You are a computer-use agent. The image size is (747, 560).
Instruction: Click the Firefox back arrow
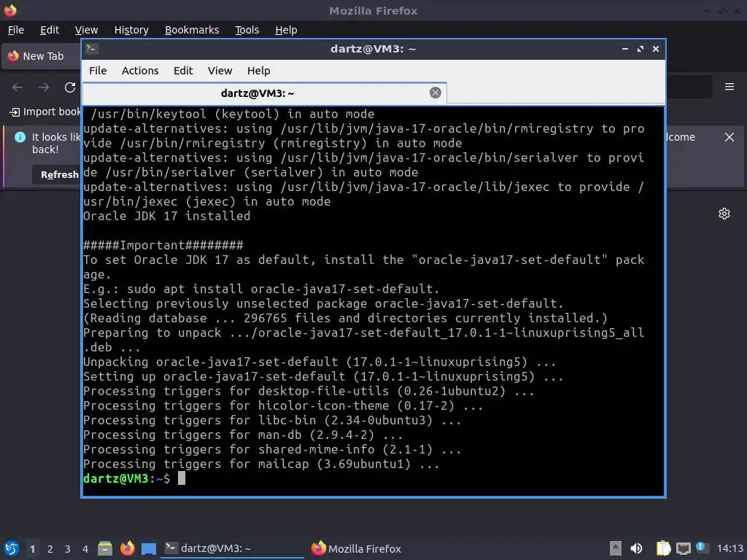coord(18,87)
